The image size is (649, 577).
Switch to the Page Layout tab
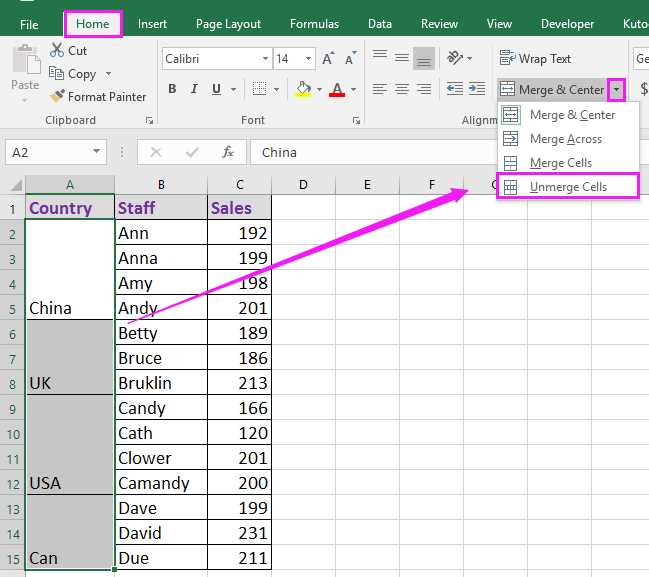click(228, 24)
